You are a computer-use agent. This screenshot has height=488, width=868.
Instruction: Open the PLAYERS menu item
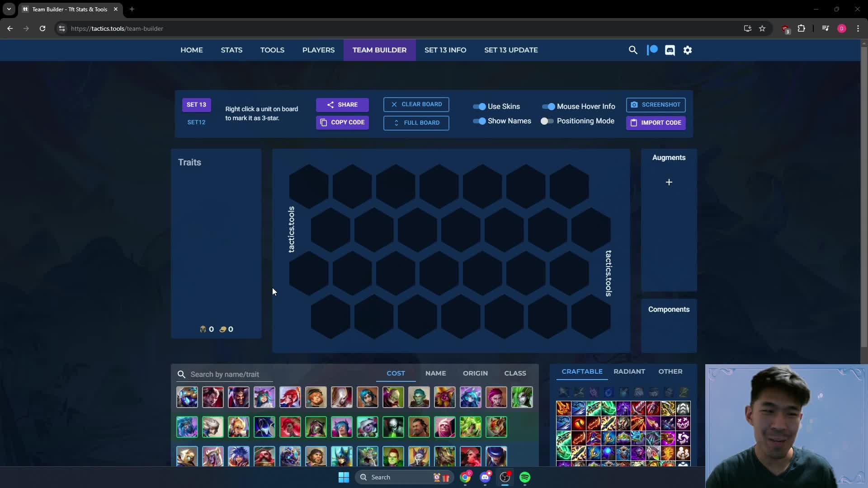pyautogui.click(x=318, y=50)
